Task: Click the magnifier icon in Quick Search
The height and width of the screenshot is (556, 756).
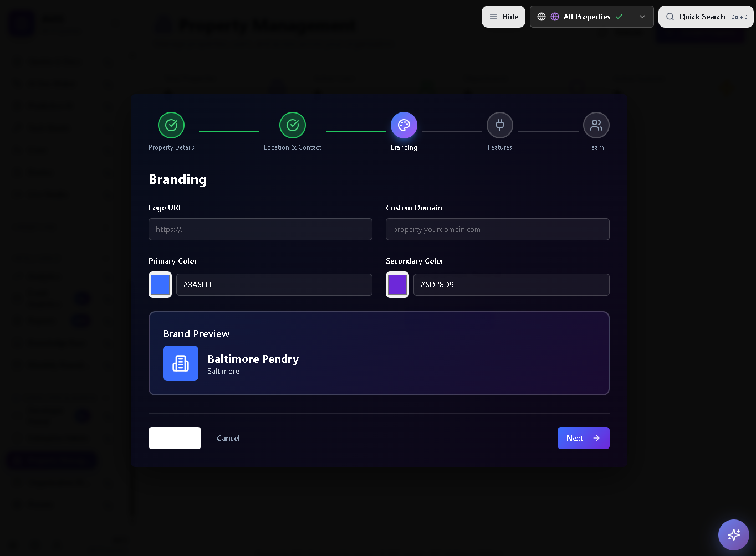Action: (670, 17)
